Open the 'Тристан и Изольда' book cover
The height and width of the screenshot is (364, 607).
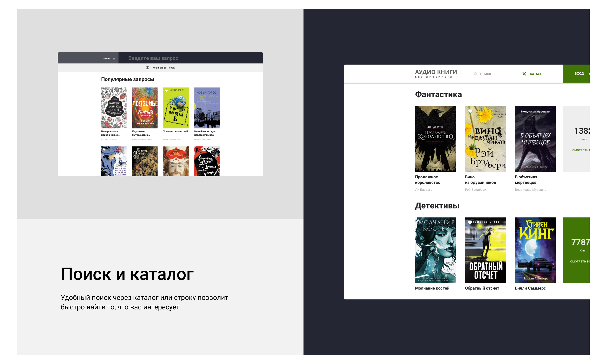coord(145,161)
